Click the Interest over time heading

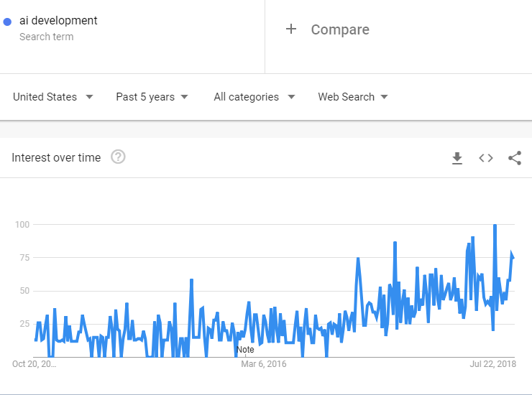[56, 158]
